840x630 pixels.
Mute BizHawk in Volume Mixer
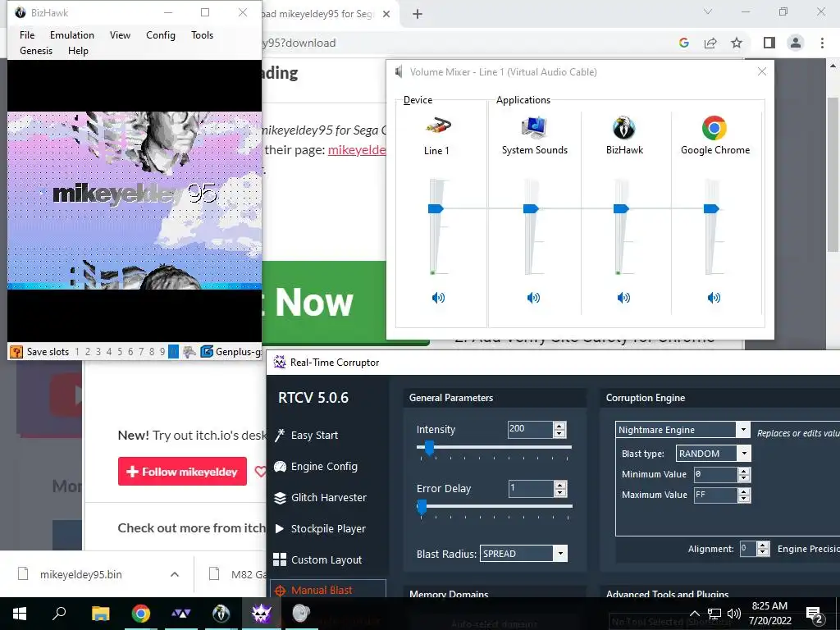623,298
